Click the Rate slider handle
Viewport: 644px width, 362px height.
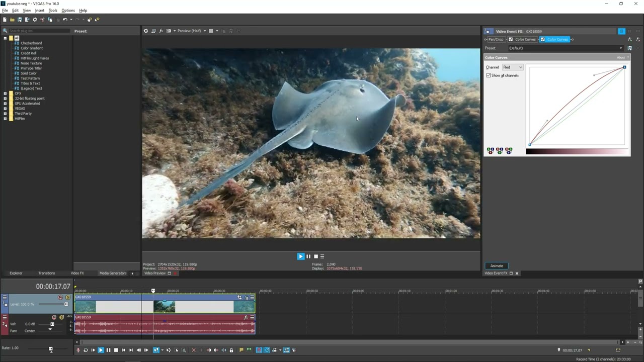(x=50, y=349)
